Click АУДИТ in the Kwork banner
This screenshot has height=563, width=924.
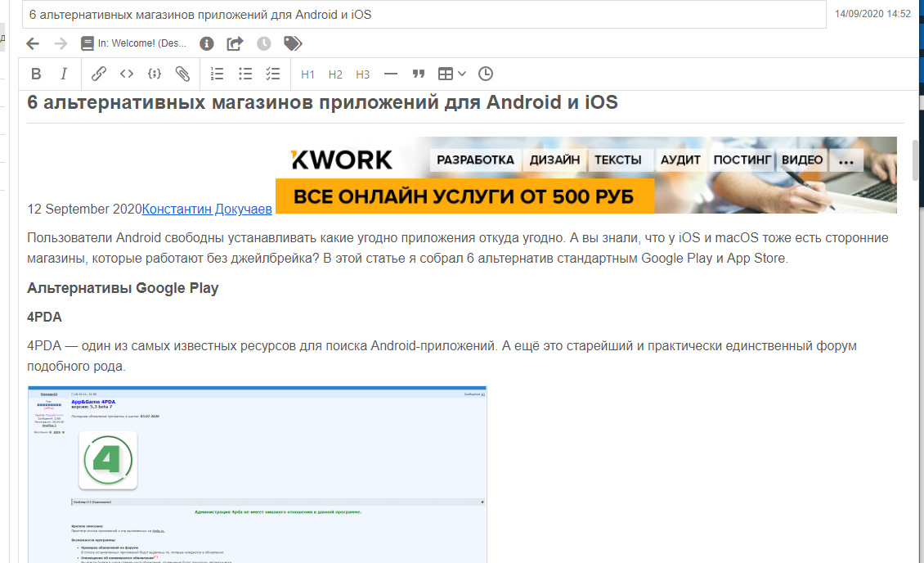(x=680, y=160)
